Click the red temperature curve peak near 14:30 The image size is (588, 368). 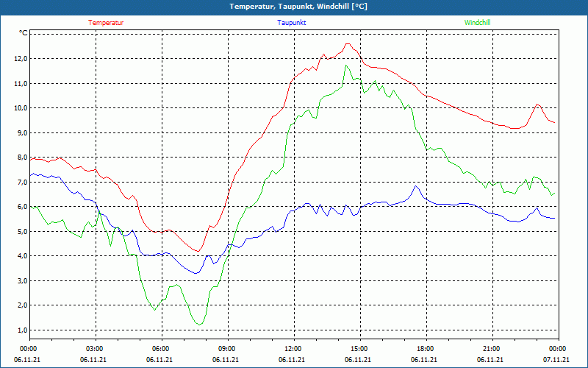coord(348,43)
